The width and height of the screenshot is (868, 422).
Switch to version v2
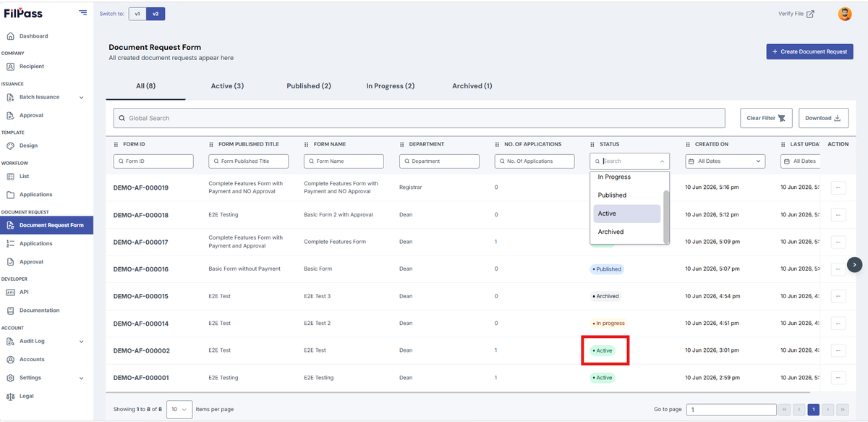(155, 14)
